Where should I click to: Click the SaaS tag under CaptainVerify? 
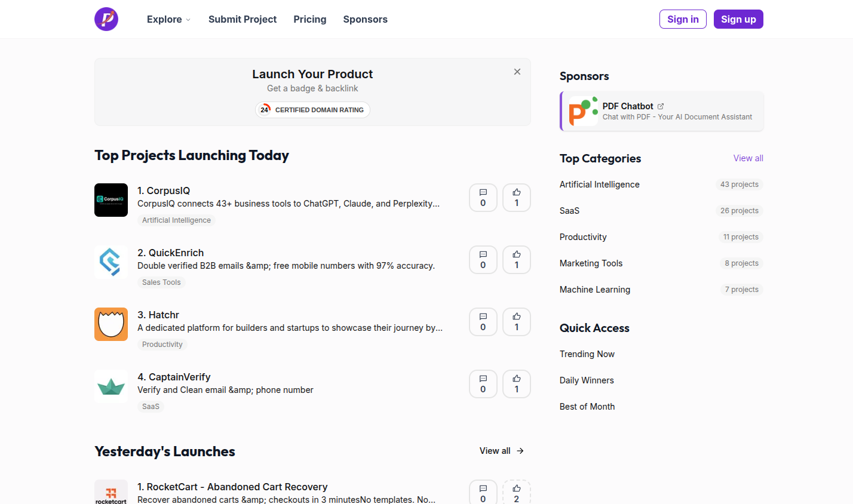(x=151, y=407)
